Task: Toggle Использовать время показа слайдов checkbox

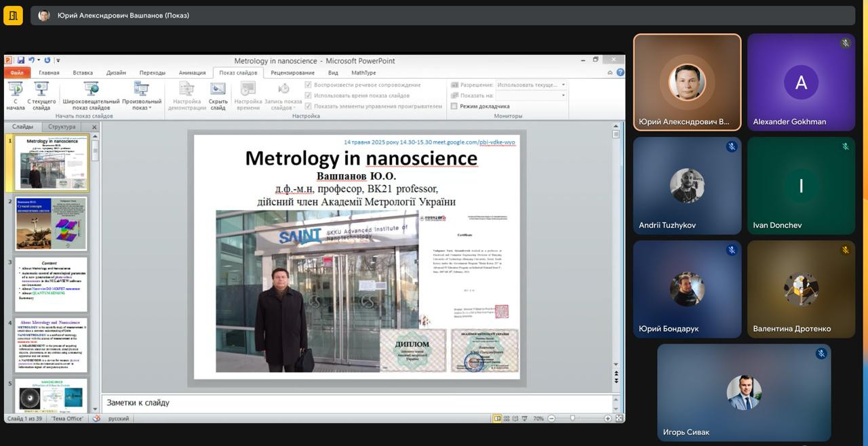Action: (309, 96)
